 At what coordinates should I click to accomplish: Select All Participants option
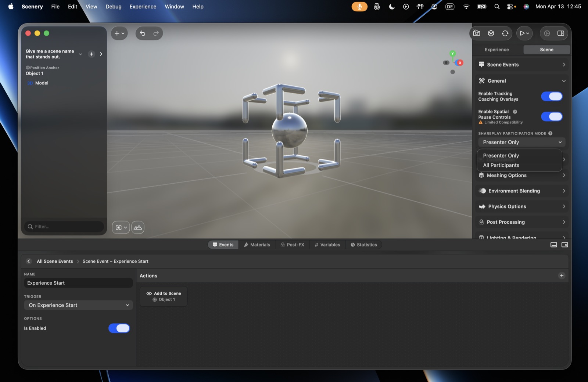pos(519,165)
